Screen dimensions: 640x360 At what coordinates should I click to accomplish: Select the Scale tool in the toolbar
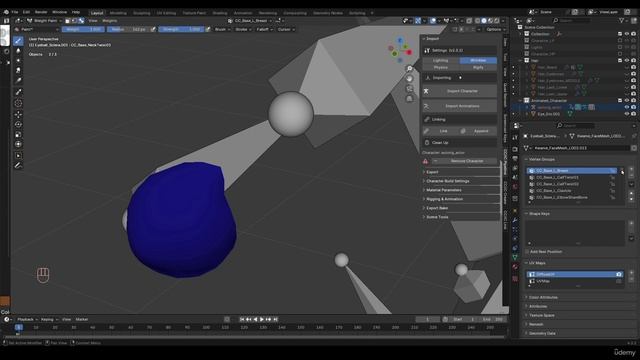[18, 134]
